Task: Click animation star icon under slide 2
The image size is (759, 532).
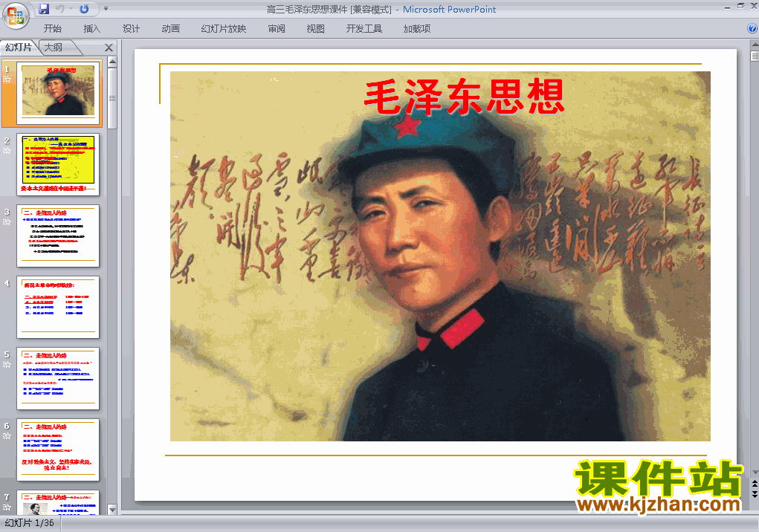Action: click(7, 150)
